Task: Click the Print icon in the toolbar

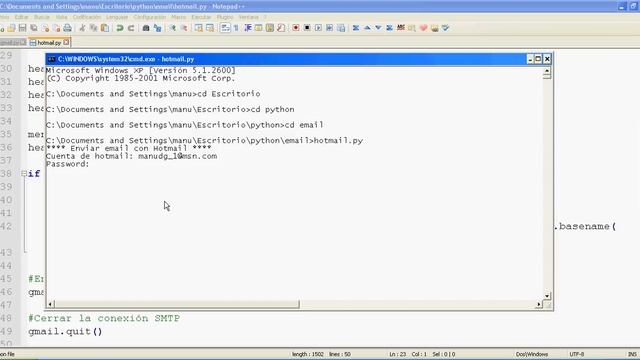Action: [68, 28]
